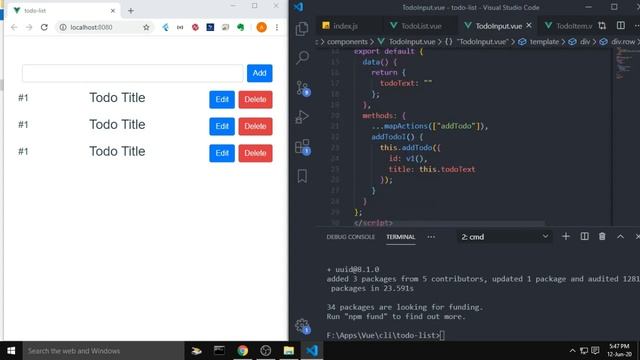
Task: Click horizontal scrollbar in code editor
Action: point(449,223)
